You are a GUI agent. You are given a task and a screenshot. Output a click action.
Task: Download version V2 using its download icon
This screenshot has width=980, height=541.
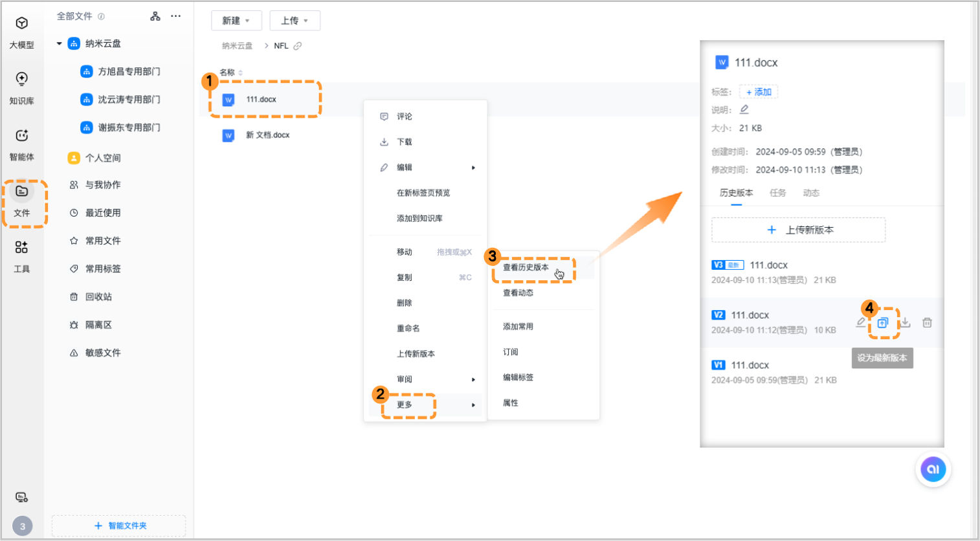click(906, 322)
